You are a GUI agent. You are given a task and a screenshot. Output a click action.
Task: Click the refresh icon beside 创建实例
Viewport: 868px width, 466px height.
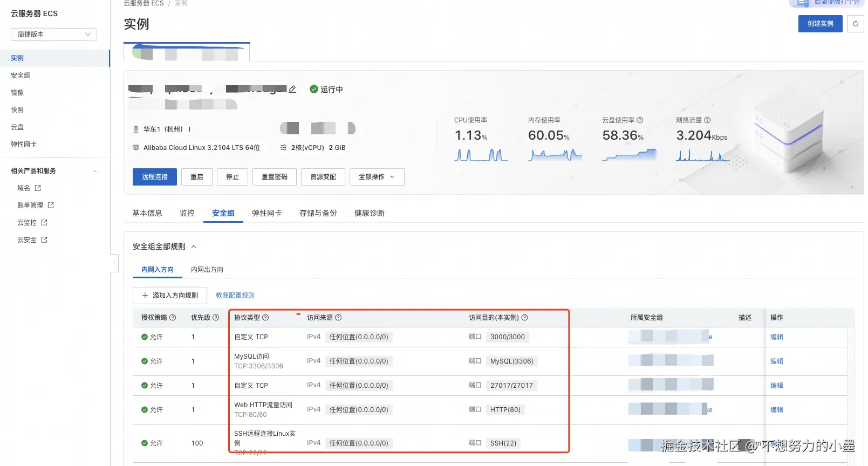[856, 24]
